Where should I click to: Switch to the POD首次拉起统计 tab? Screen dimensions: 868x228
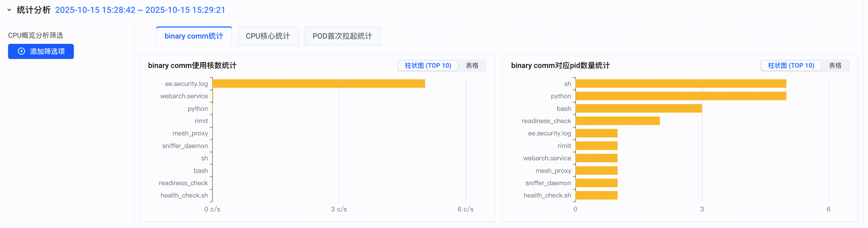tap(342, 36)
